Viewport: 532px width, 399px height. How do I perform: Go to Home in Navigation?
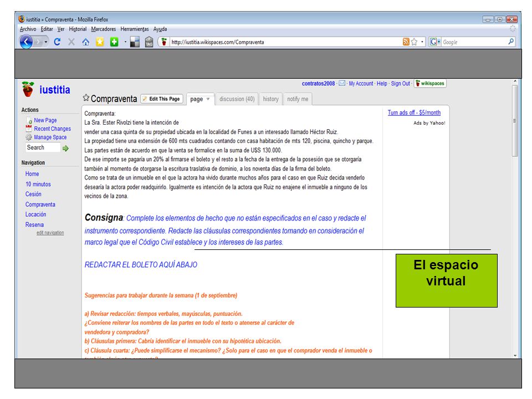click(x=32, y=173)
